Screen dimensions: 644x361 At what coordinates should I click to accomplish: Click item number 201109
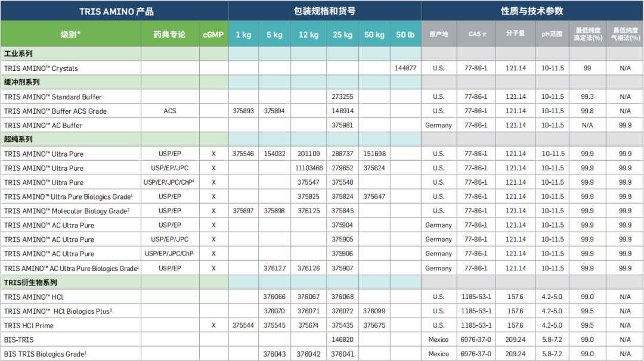tap(308, 154)
